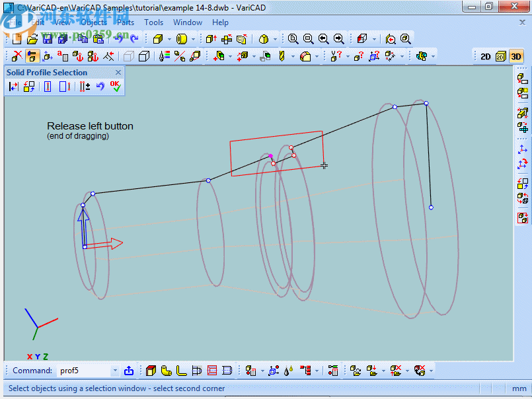Click the magenta point on the profile
Screen dimensions: 532x399
pyautogui.click(x=270, y=156)
